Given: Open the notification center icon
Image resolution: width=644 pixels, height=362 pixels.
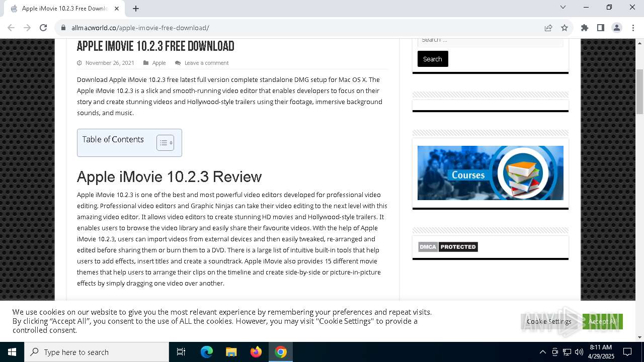Looking at the screenshot, I should [x=627, y=352].
